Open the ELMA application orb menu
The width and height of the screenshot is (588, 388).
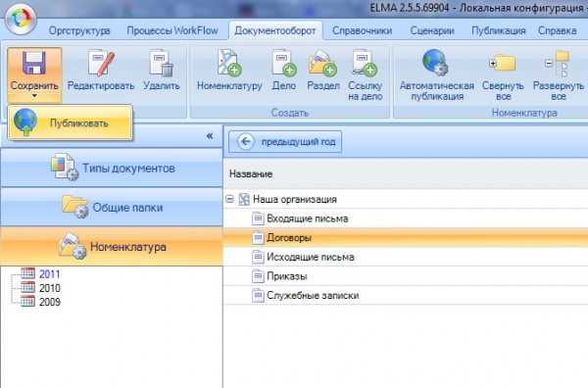click(21, 19)
